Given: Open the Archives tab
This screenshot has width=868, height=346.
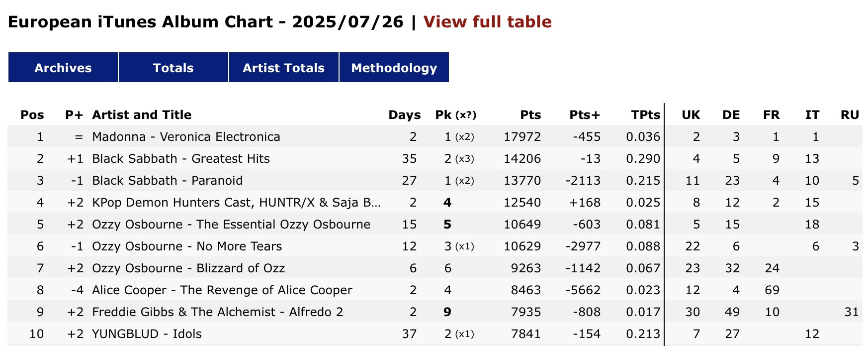Looking at the screenshot, I should coord(63,68).
